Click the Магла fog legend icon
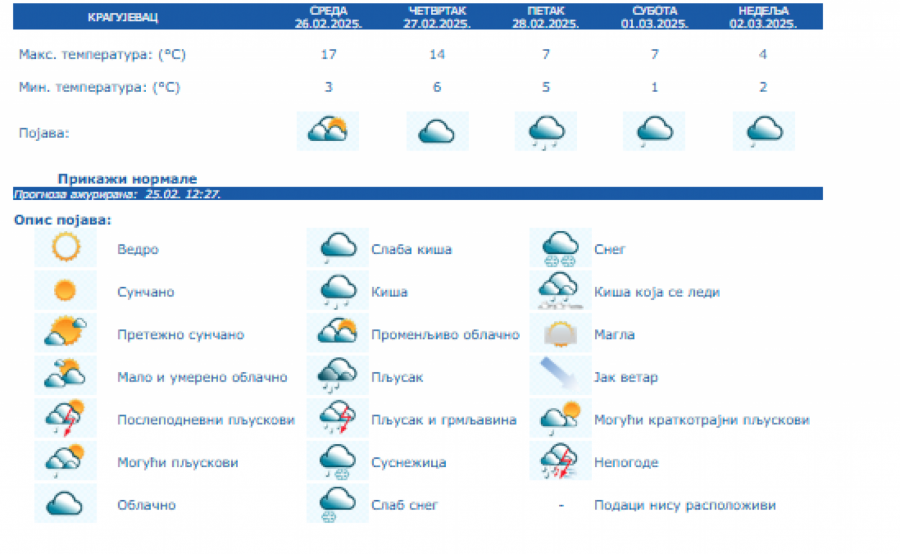The image size is (900, 554). click(561, 334)
